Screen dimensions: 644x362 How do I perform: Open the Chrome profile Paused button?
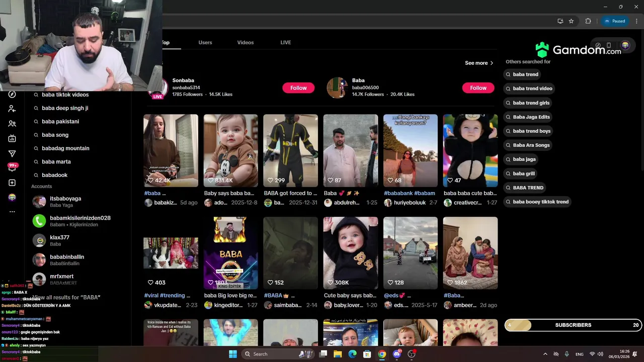click(615, 21)
